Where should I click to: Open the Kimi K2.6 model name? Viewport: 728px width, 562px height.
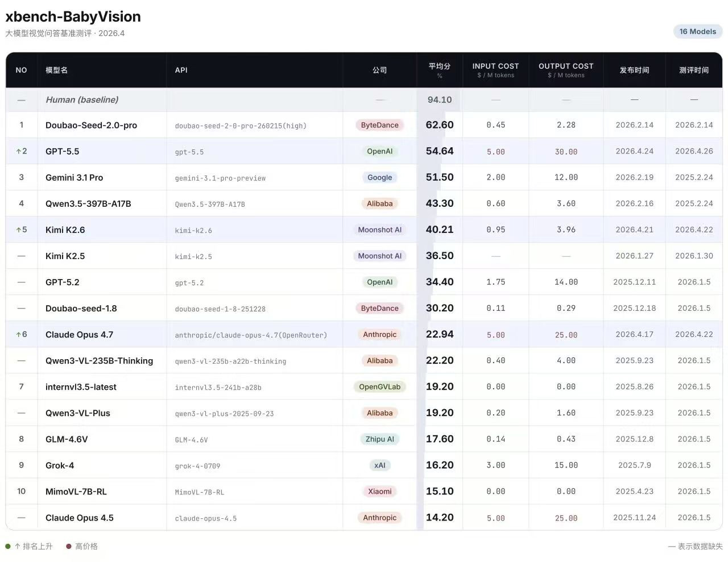click(65, 230)
